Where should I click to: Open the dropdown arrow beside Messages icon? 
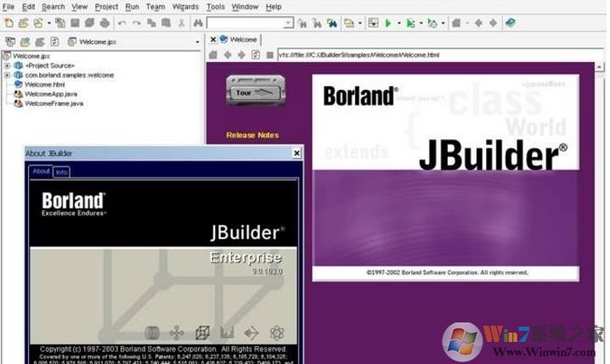[x=360, y=23]
